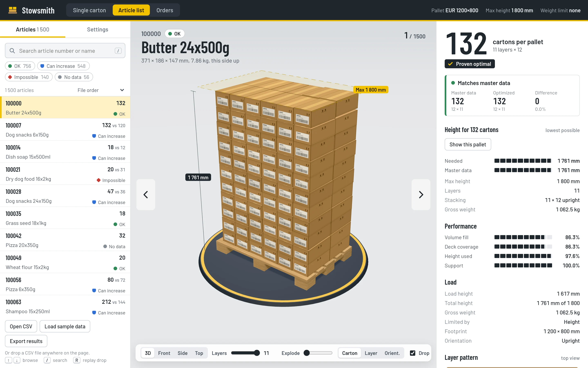Click the slash search key hint at bottom
The height and width of the screenshot is (368, 588).
(47, 360)
